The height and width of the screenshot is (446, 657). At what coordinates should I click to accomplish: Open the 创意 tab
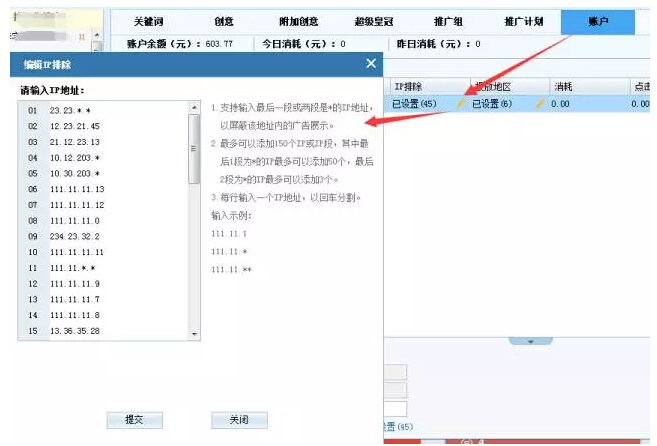pyautogui.click(x=224, y=22)
